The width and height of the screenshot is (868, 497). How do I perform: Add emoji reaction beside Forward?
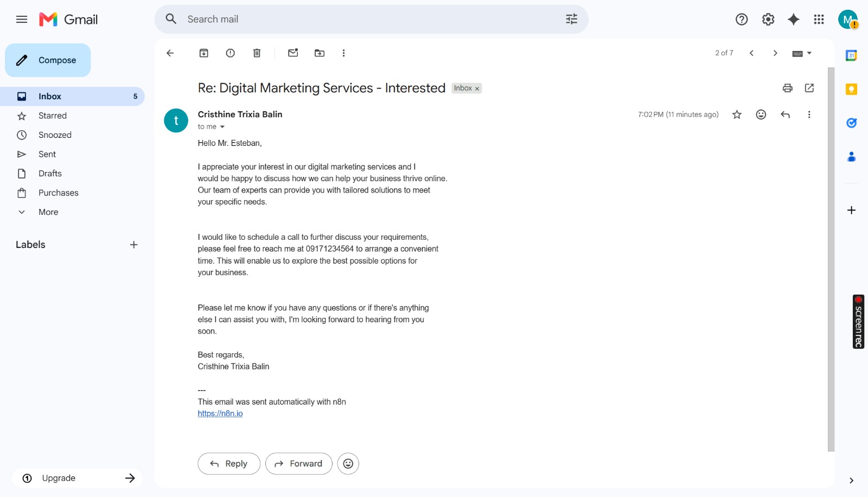[x=348, y=464]
